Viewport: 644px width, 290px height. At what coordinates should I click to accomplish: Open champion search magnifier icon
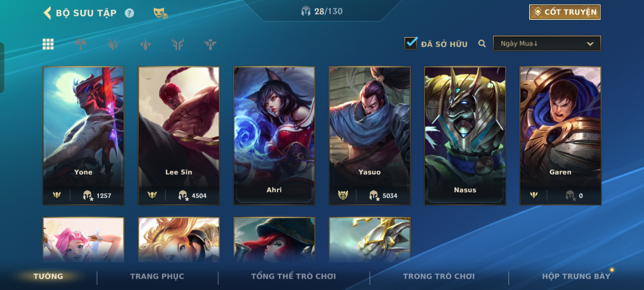[482, 44]
